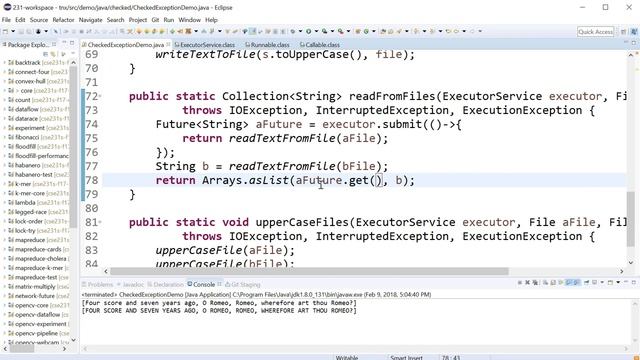
Task: Switch to CheckedExceptionDemo.java editor tab
Action: (125, 44)
